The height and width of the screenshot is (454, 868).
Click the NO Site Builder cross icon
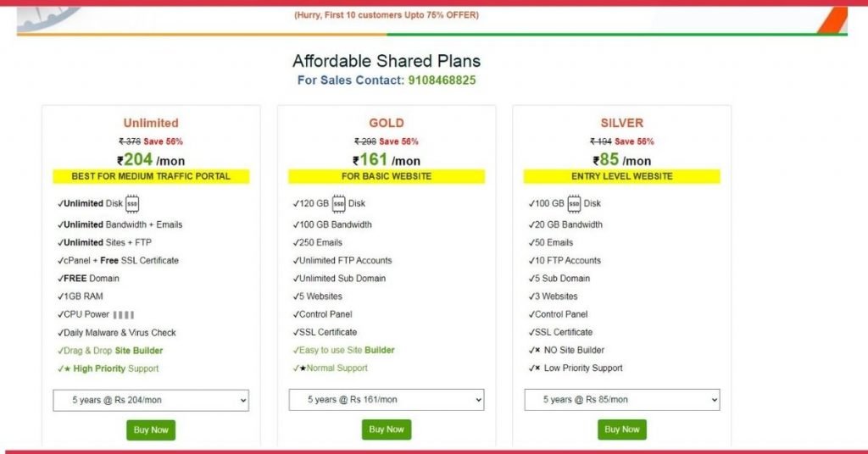(537, 350)
